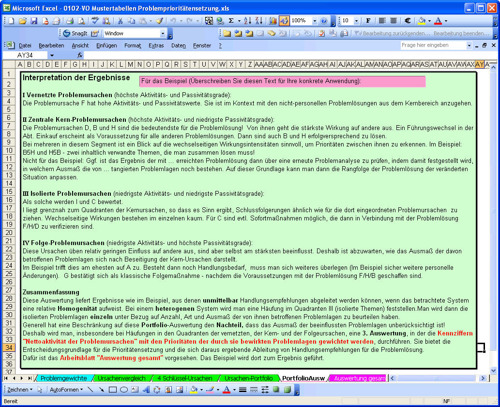Switch to the 4 Schlüssel-Ursachen sheet tab
The image size is (500, 407).
pos(185,378)
